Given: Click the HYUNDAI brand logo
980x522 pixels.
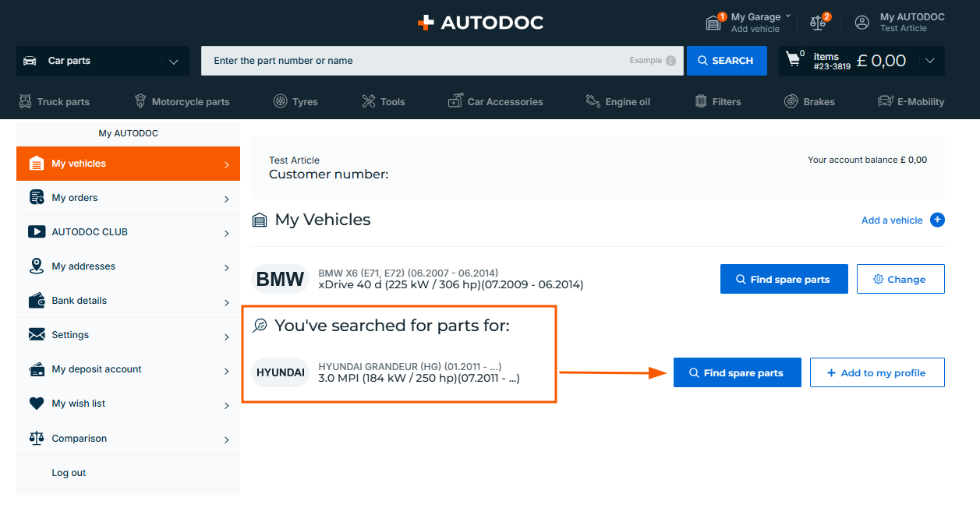Looking at the screenshot, I should 281,372.
